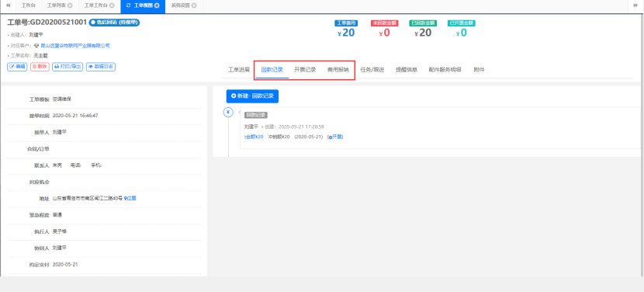Switch to 工单进展 section tab
Viewport: 644px width, 292px height.
click(x=239, y=70)
